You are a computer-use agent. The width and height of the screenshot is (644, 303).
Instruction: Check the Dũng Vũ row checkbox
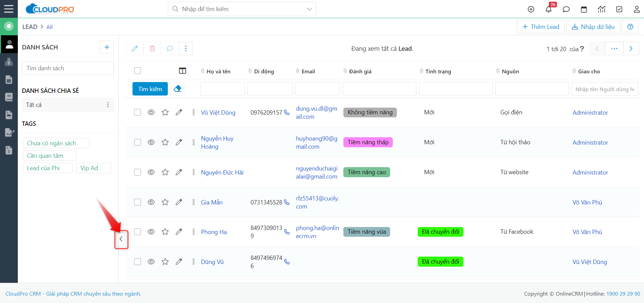click(138, 262)
